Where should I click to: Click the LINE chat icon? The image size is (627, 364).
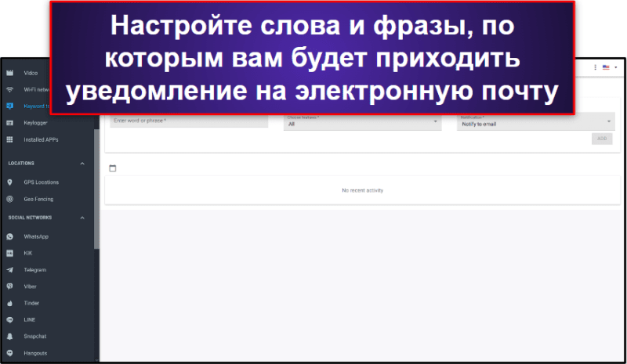[x=10, y=319]
